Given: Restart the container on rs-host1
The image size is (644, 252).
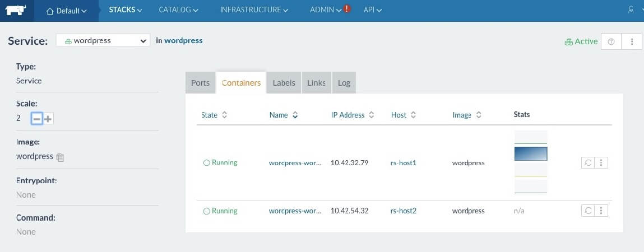Looking at the screenshot, I should point(588,162).
